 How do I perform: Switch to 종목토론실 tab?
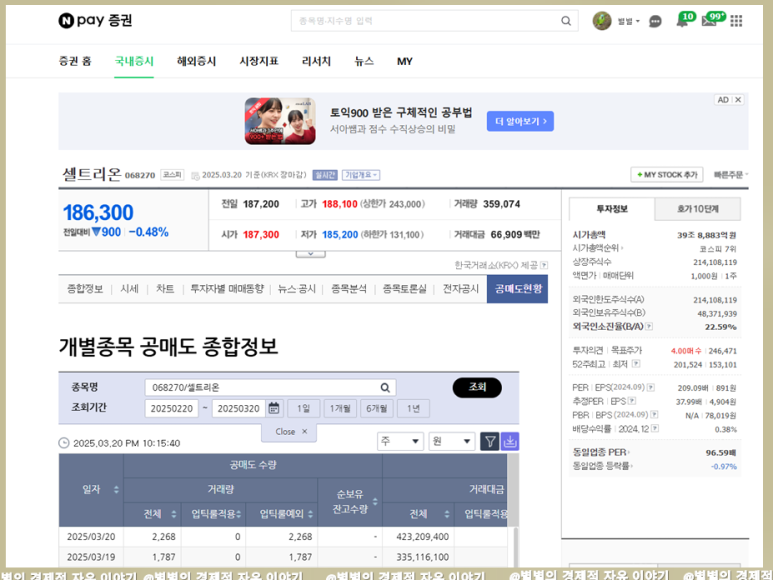404,289
